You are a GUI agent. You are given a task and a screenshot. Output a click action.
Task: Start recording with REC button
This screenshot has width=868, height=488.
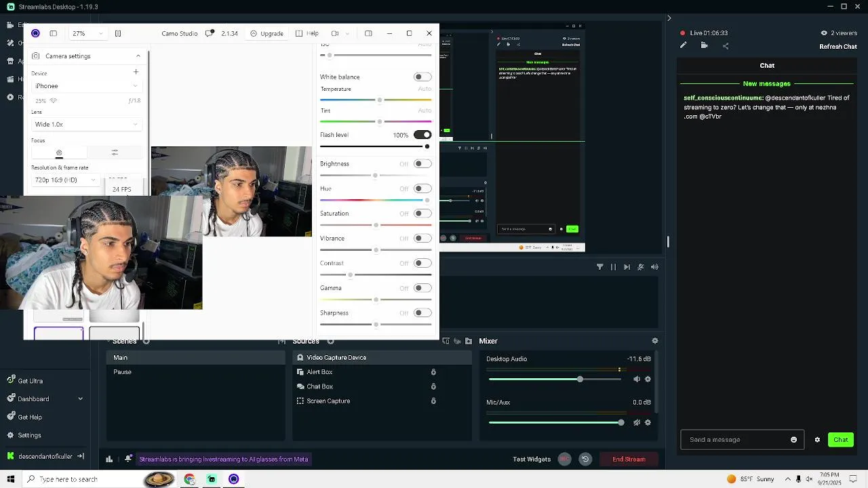coord(564,460)
